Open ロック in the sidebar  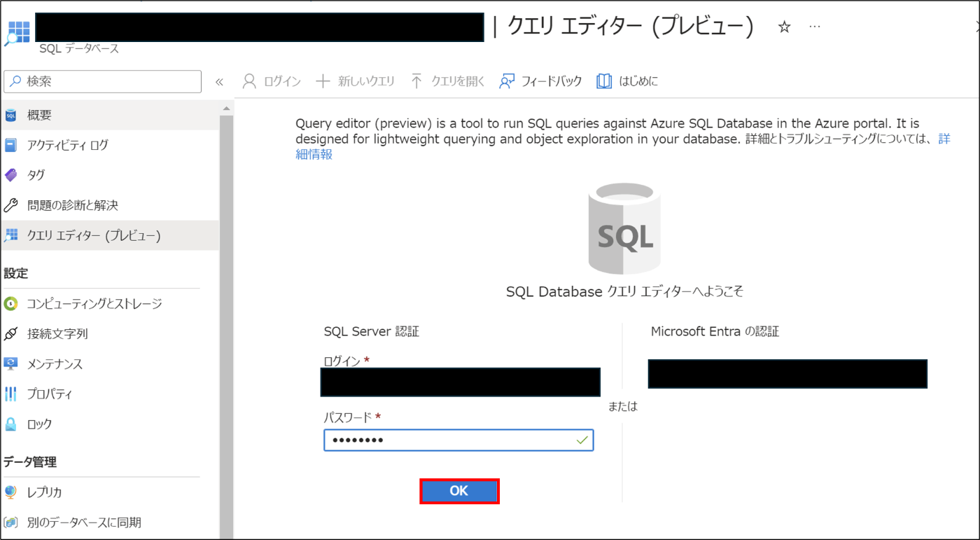click(x=110, y=424)
